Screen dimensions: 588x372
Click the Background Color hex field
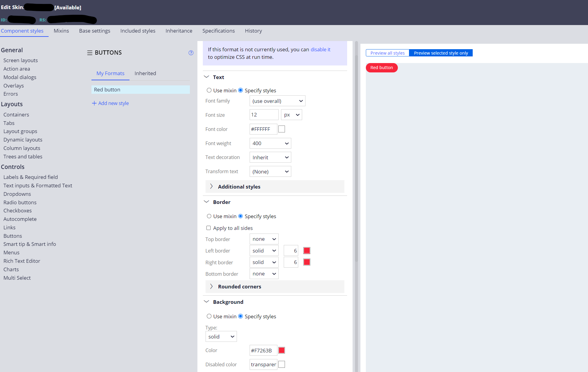pyautogui.click(x=263, y=350)
